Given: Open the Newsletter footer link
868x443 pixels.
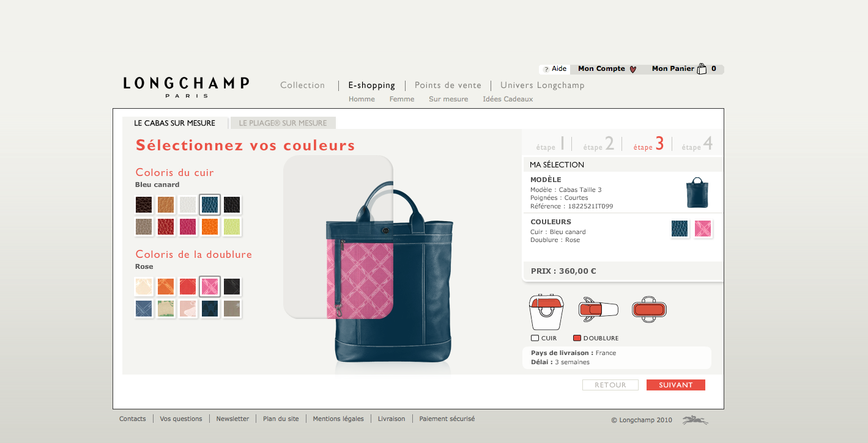Looking at the screenshot, I should (x=232, y=419).
